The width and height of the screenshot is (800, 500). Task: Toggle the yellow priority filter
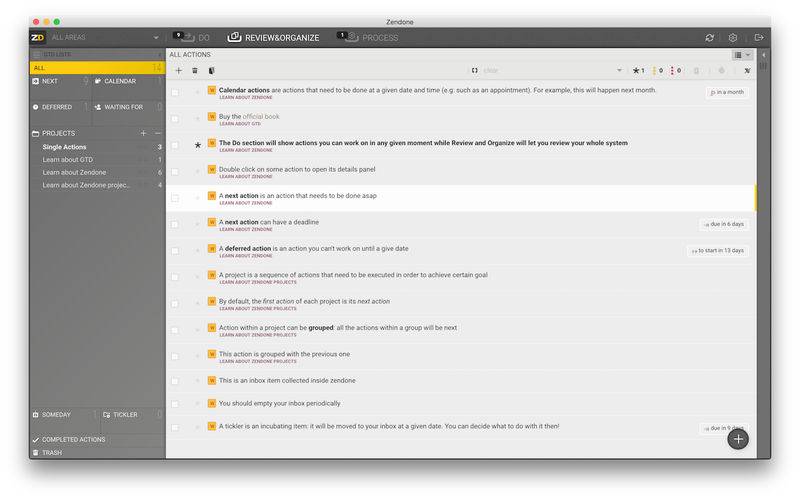pos(658,70)
